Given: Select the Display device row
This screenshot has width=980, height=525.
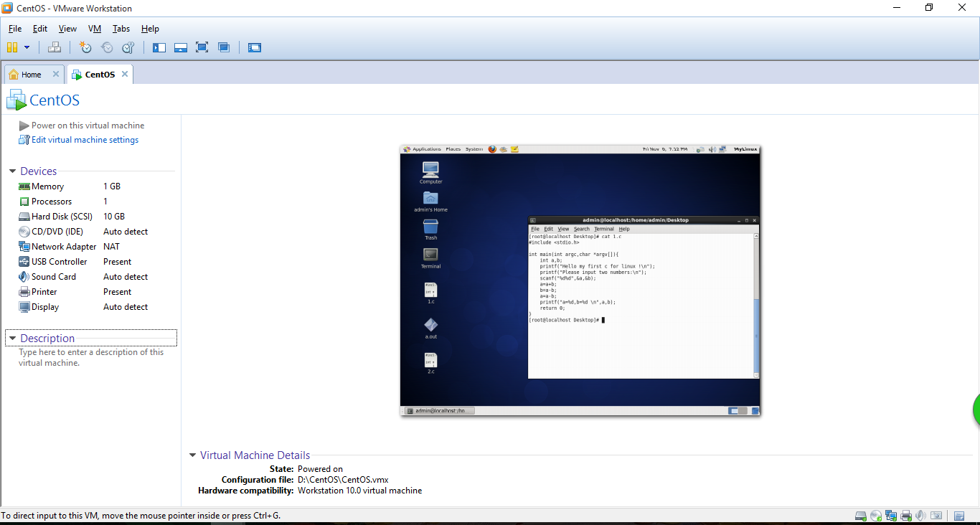Looking at the screenshot, I should coord(96,307).
